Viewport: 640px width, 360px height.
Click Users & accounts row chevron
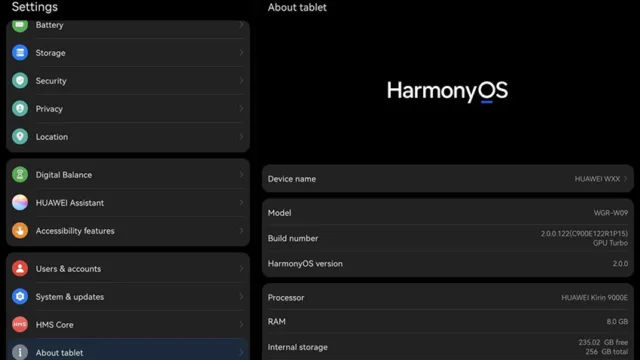(x=241, y=269)
